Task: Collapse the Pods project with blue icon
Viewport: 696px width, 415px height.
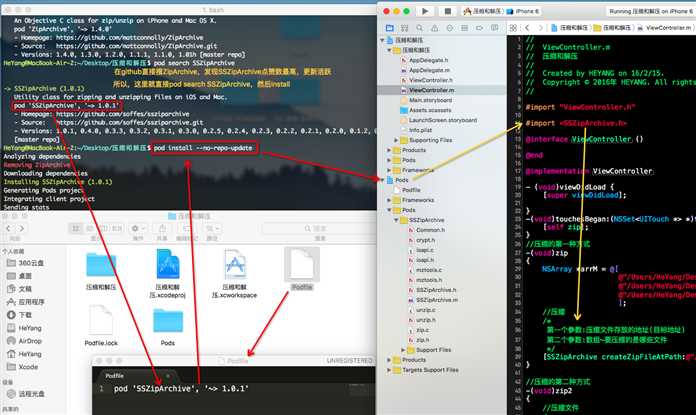Action: click(x=382, y=180)
